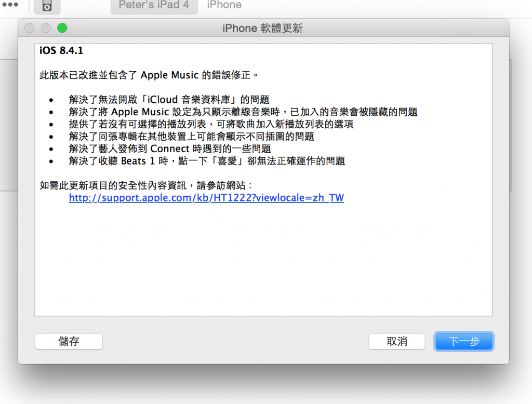
Task: Click the bullet about 同張專輯 different artwork
Action: click(191, 137)
